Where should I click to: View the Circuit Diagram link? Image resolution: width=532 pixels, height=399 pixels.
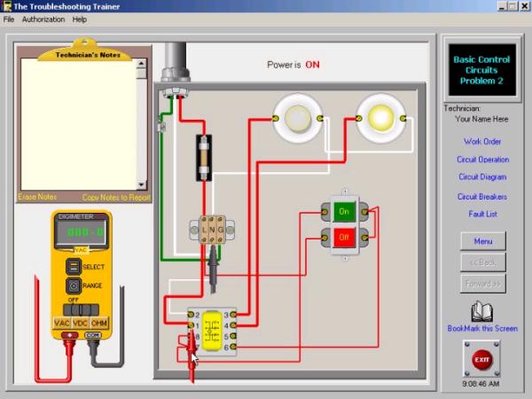click(482, 176)
